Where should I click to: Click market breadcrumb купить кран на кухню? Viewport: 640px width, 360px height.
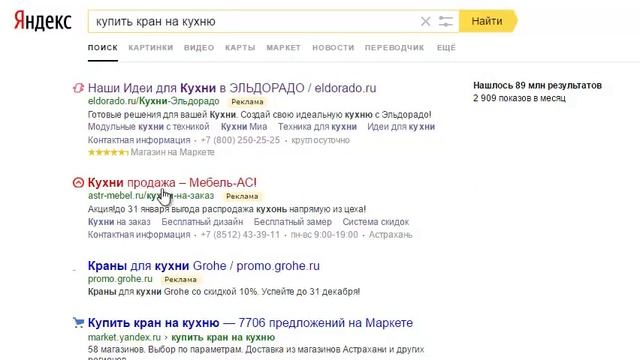223,338
